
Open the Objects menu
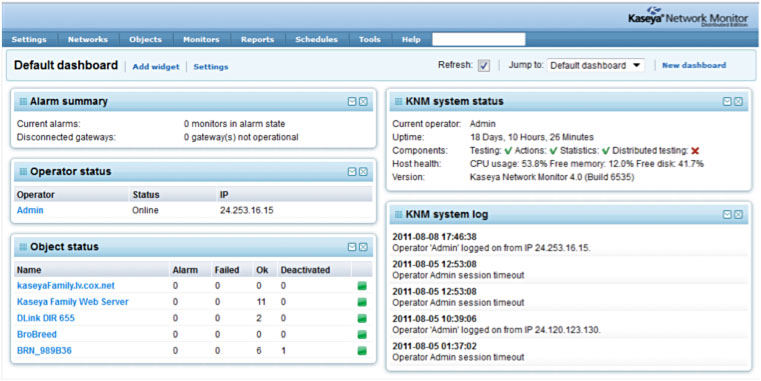click(145, 39)
